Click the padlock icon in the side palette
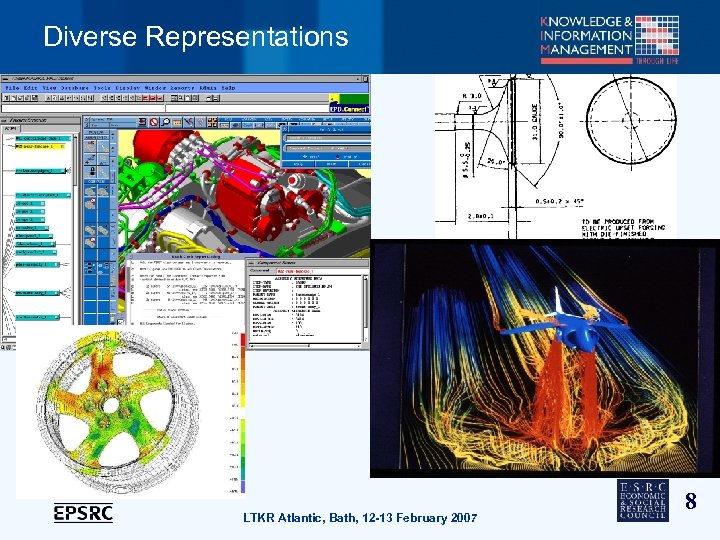This screenshot has width=720, height=540. tap(92, 171)
